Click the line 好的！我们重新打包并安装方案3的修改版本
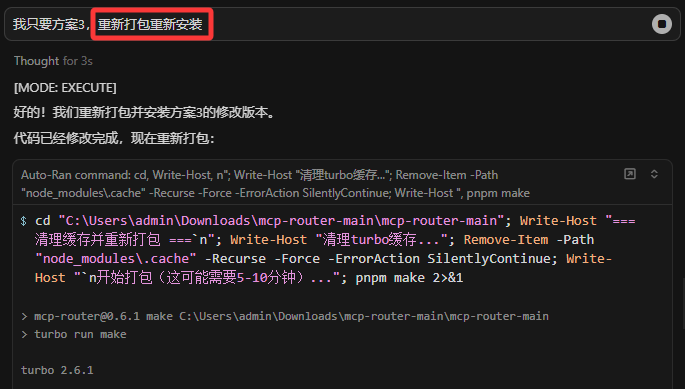 click(145, 113)
